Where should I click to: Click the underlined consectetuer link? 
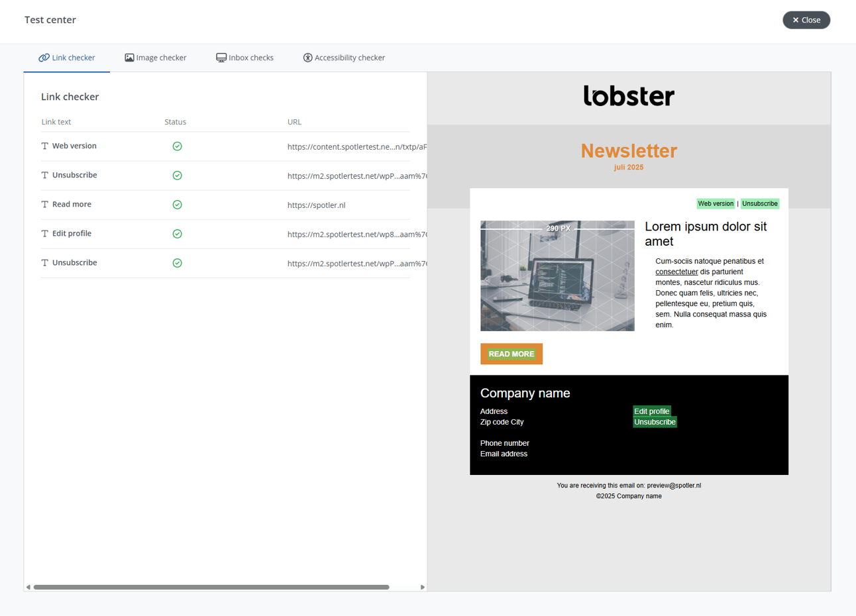coord(676,272)
